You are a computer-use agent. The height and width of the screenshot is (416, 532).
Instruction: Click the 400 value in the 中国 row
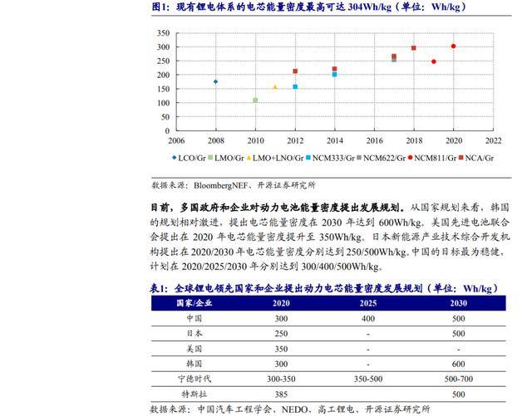click(368, 319)
